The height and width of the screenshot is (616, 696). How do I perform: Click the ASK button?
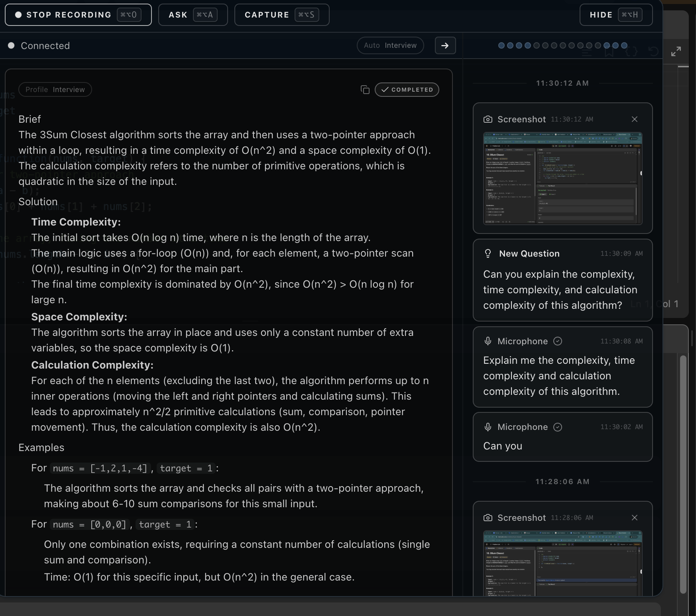click(193, 15)
